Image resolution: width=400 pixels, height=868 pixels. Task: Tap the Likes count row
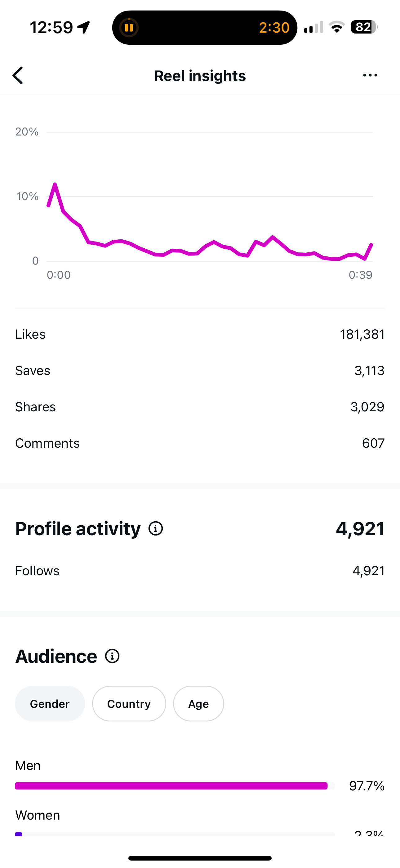point(200,334)
